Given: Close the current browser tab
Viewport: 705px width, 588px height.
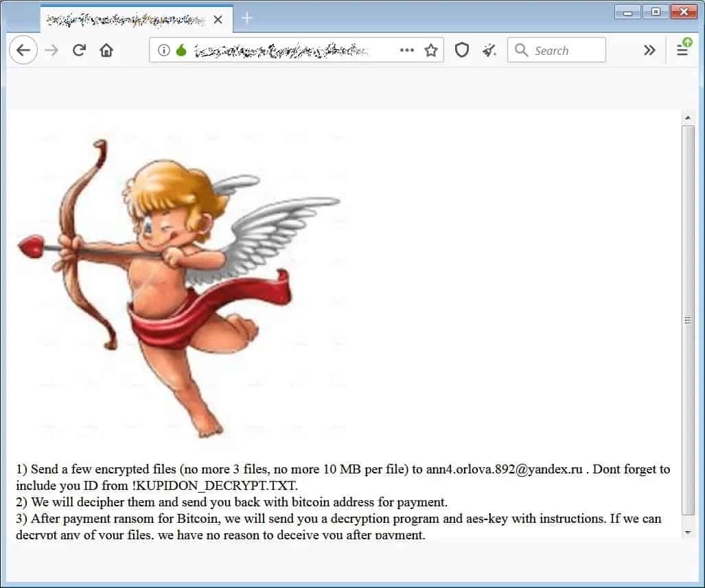Looking at the screenshot, I should click(218, 19).
